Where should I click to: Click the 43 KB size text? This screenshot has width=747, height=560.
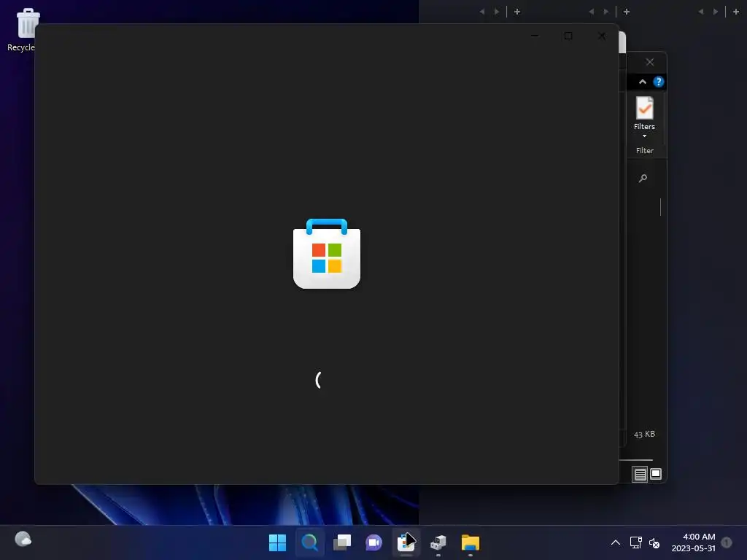point(644,435)
